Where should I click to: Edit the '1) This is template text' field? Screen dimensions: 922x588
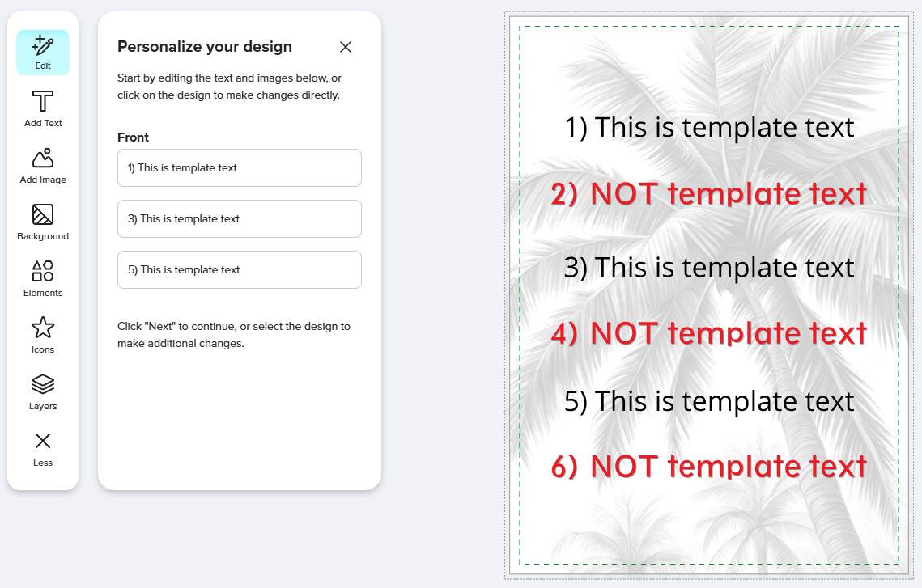[x=240, y=168]
